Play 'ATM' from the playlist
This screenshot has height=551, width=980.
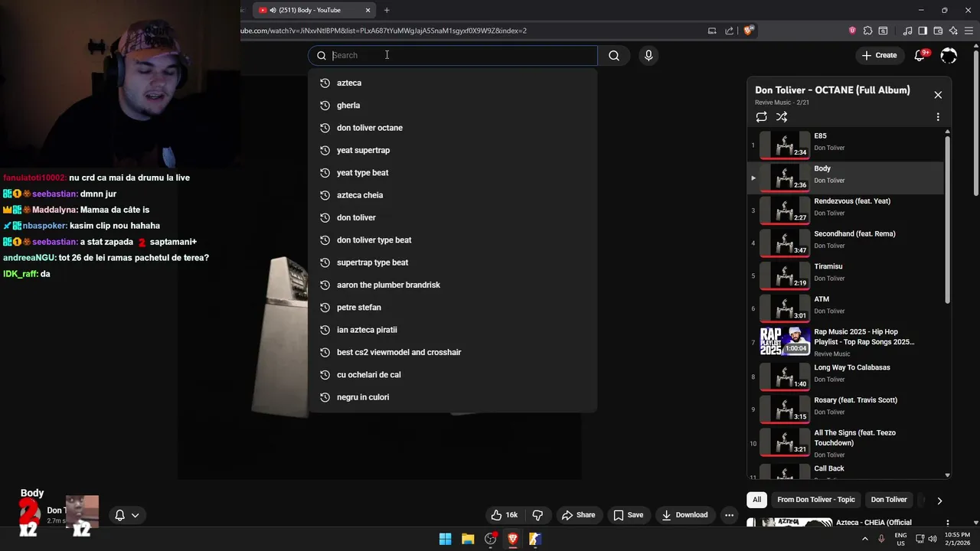[845, 308]
